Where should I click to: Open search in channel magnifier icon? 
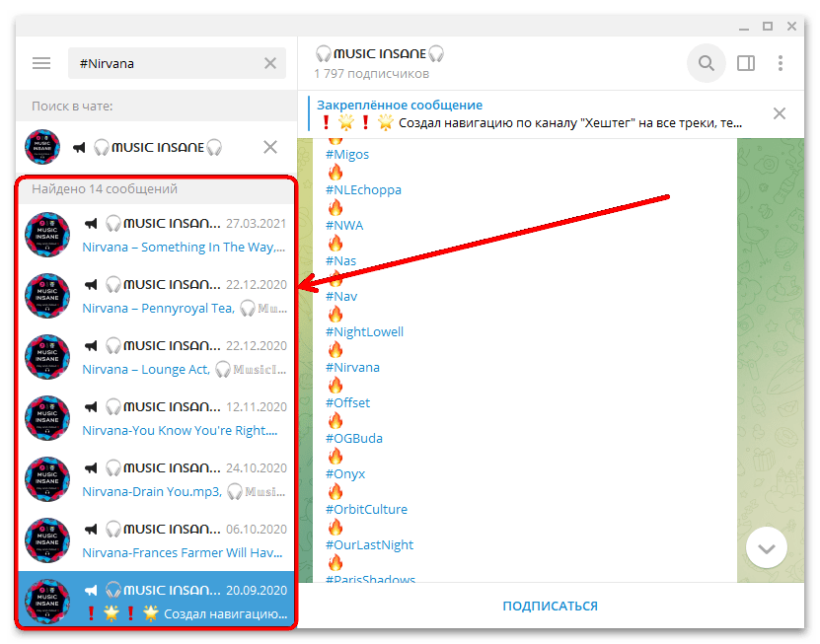[x=706, y=63]
